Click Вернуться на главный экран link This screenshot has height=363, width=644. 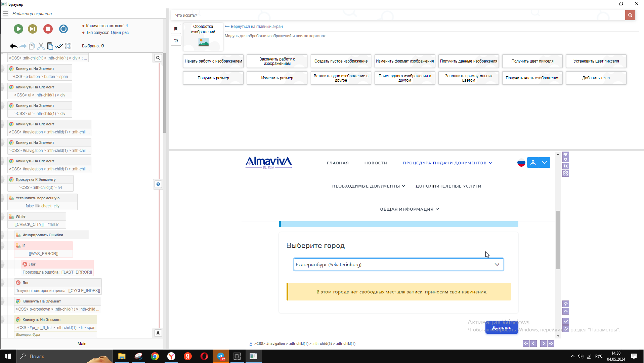(x=256, y=27)
